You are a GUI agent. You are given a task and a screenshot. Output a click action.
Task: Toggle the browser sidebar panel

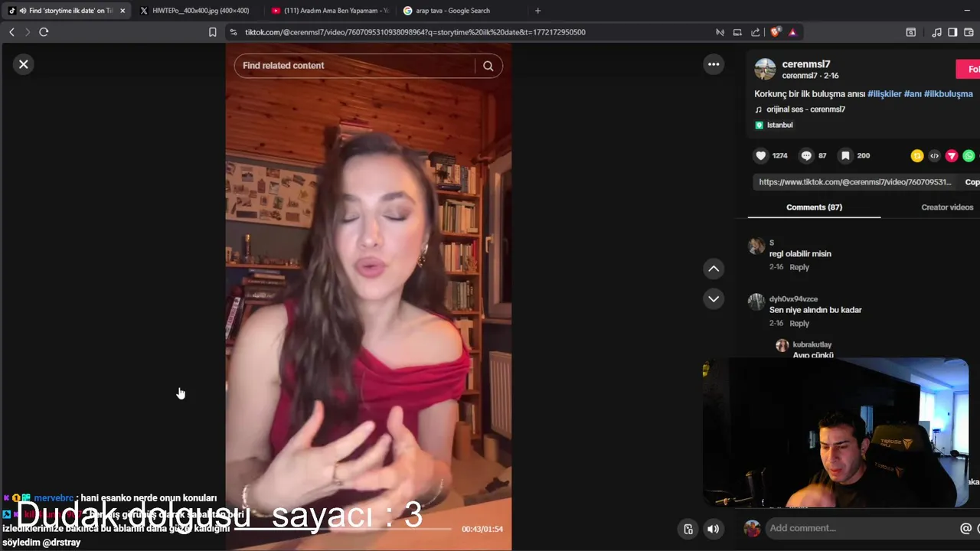(x=952, y=32)
